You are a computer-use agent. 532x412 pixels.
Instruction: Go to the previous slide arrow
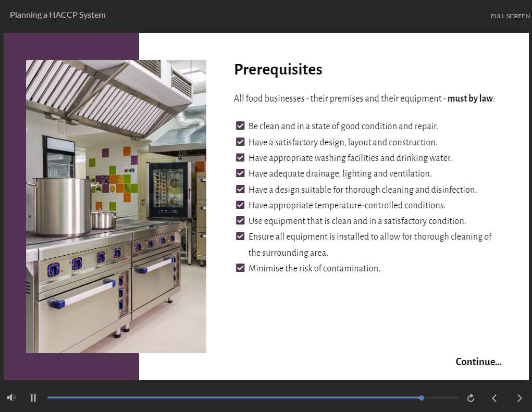coord(494,398)
